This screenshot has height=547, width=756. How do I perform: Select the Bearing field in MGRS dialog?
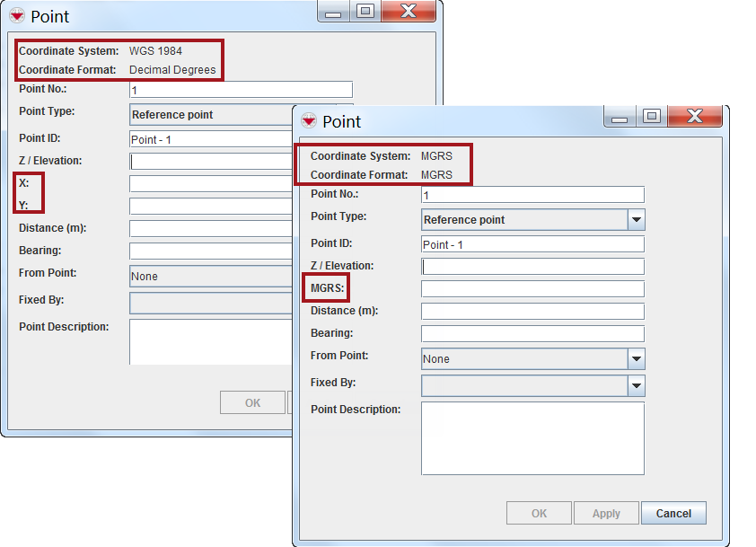click(532, 334)
